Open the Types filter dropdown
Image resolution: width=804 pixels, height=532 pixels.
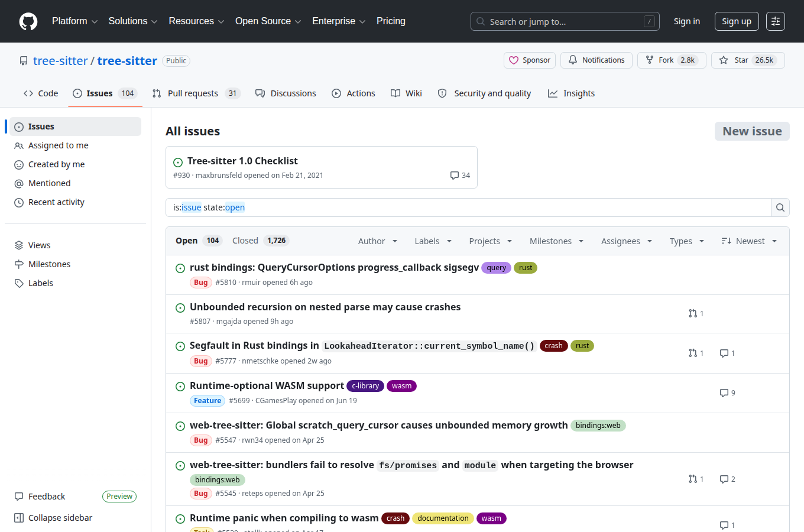click(x=687, y=241)
